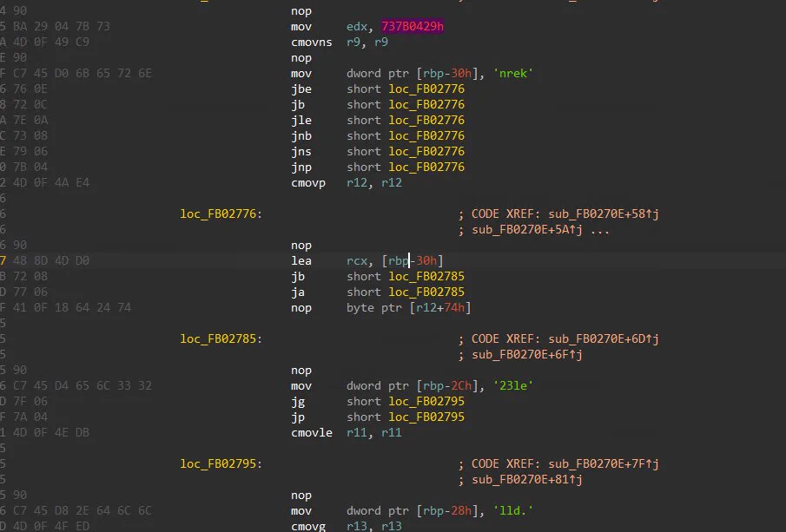Select opcode bytes 4D 0F 49 C9

tap(51, 42)
